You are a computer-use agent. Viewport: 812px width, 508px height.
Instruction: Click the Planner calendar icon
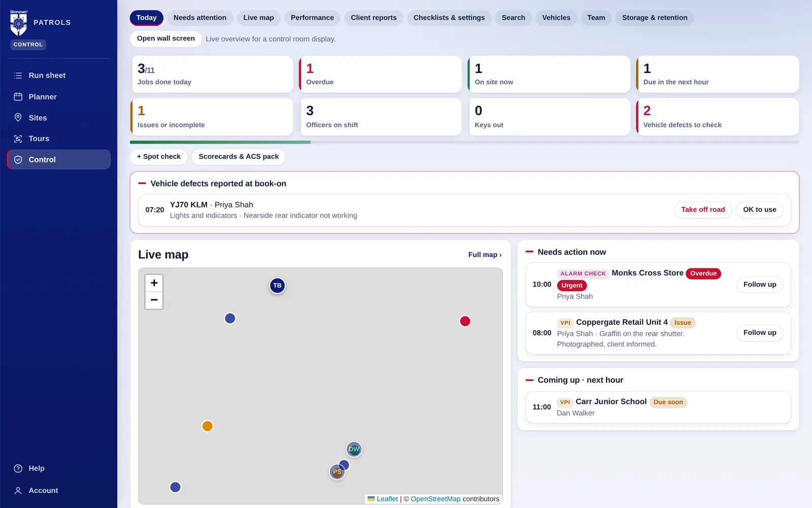pos(18,97)
